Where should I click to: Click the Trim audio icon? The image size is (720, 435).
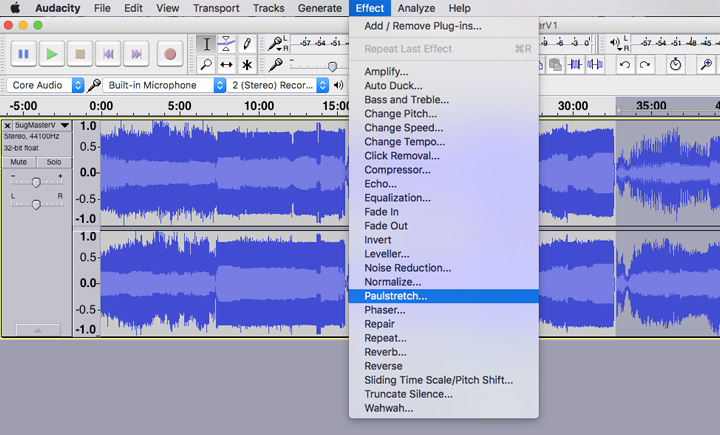575,64
